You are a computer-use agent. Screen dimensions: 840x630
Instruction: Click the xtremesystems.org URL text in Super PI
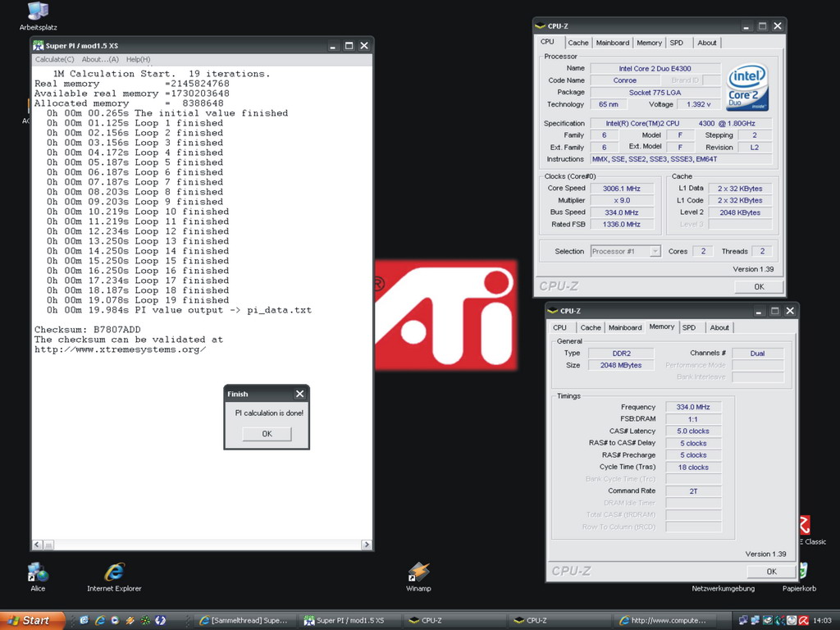coord(120,349)
